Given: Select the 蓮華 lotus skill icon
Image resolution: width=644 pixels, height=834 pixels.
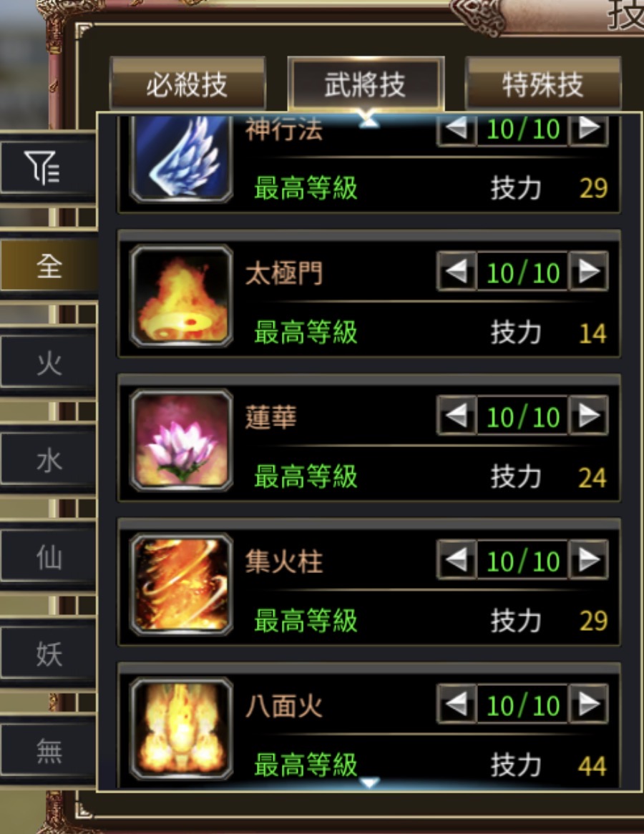Looking at the screenshot, I should (x=181, y=441).
